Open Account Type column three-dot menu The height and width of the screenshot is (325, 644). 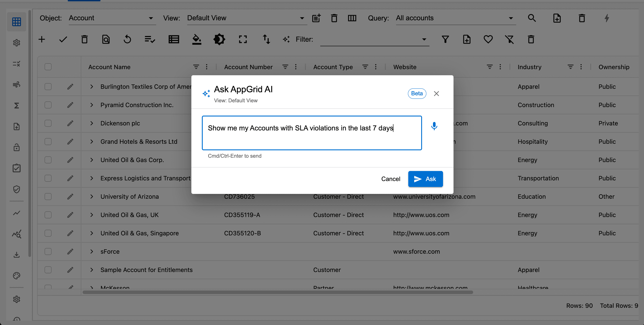pyautogui.click(x=376, y=67)
